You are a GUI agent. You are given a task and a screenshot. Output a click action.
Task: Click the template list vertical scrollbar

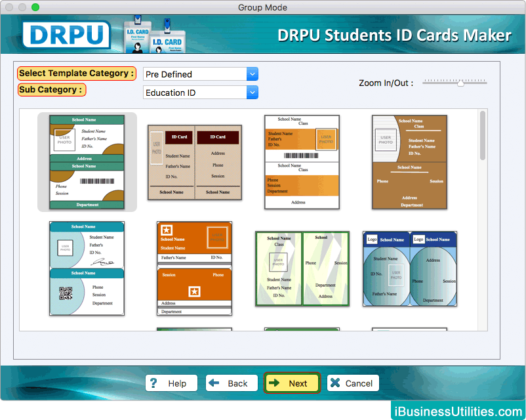tap(483, 135)
